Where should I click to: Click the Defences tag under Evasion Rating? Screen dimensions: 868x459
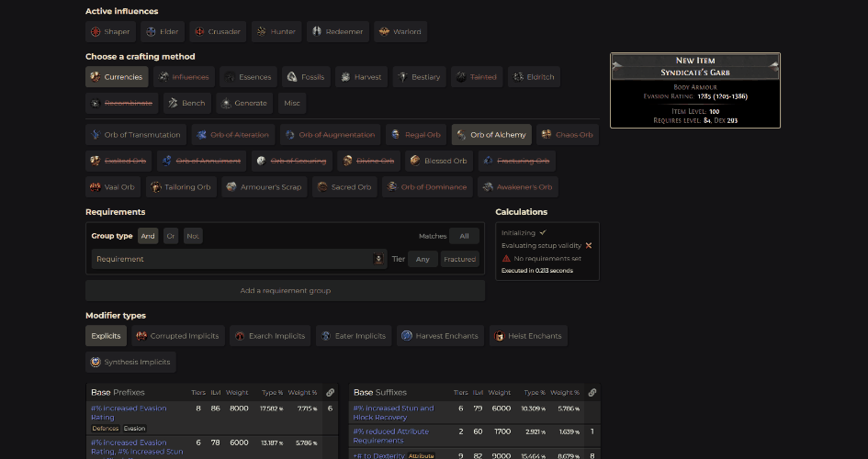point(106,428)
